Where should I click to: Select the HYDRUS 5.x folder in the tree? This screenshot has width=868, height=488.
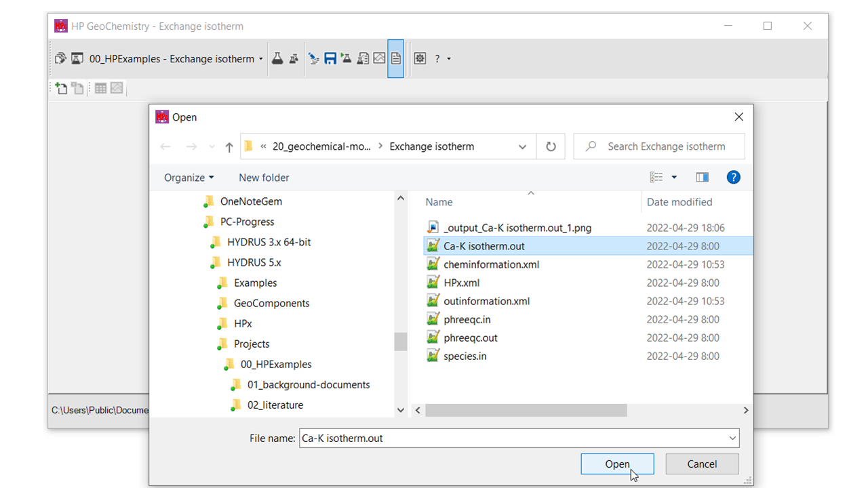254,262
